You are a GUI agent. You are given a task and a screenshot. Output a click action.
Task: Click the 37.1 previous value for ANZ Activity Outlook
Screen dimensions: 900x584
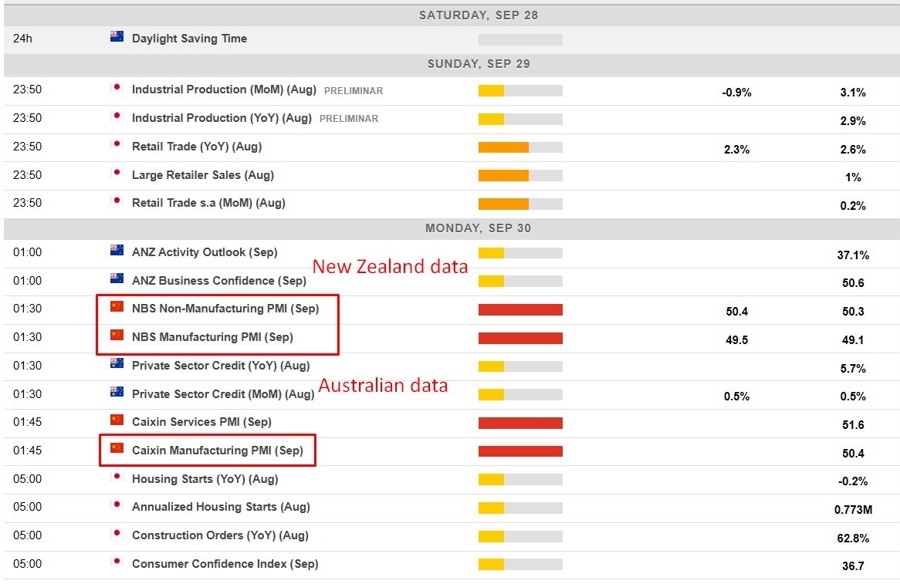tap(851, 252)
